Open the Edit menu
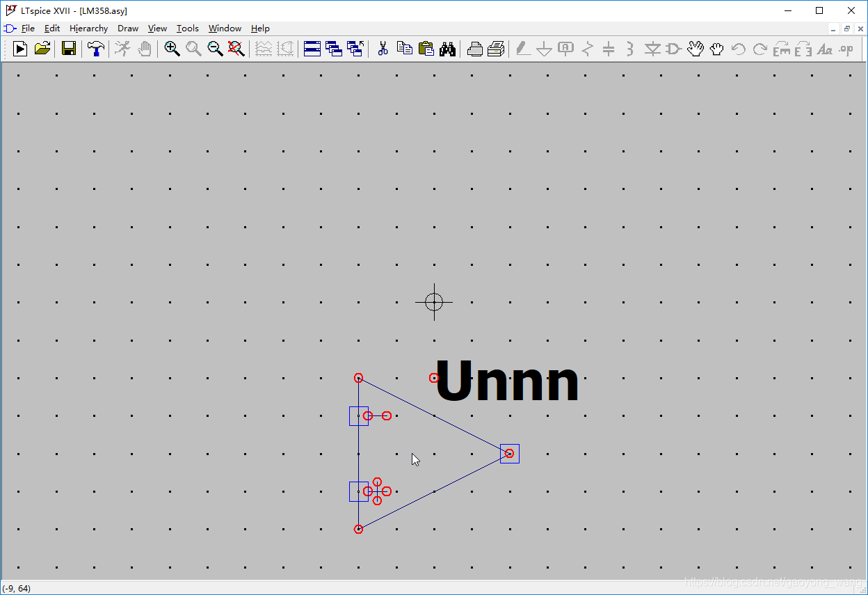The image size is (868, 595). point(52,29)
